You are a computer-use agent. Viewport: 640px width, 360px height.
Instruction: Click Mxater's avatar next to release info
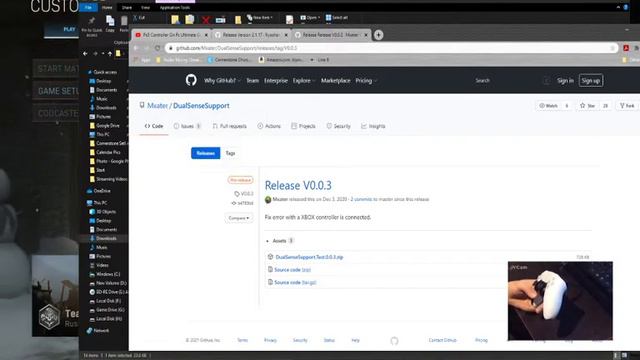click(268, 199)
